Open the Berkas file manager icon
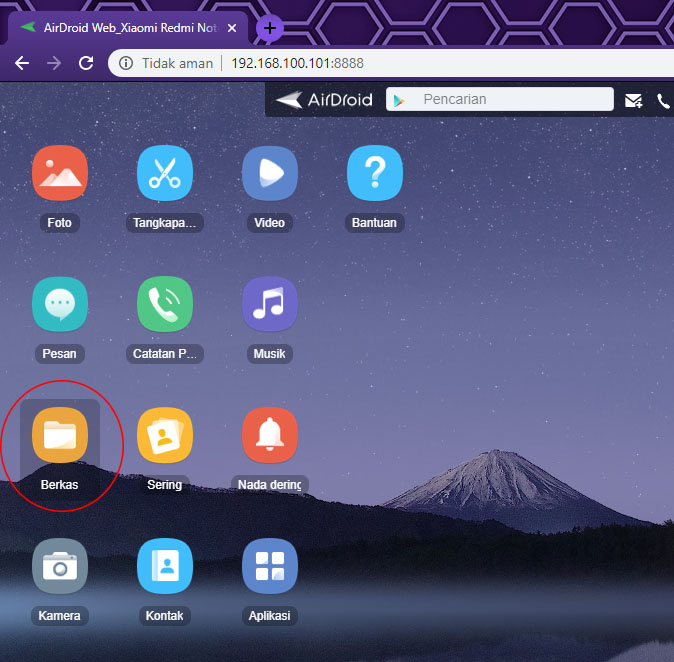Viewport: 674px width, 662px height. point(60,436)
